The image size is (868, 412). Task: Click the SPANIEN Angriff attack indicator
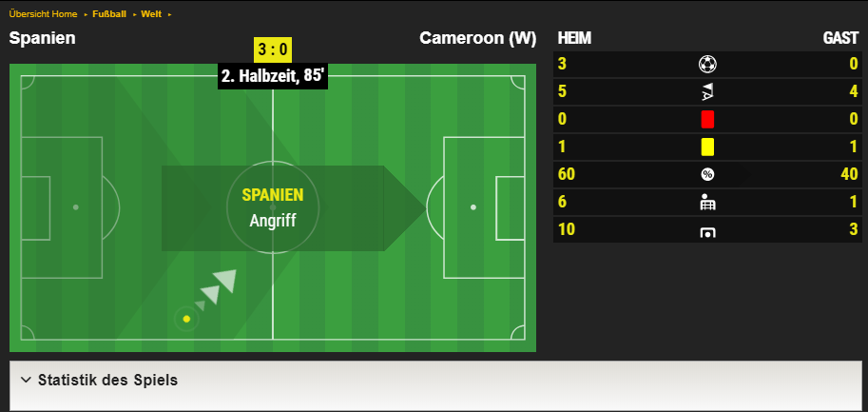(x=272, y=208)
